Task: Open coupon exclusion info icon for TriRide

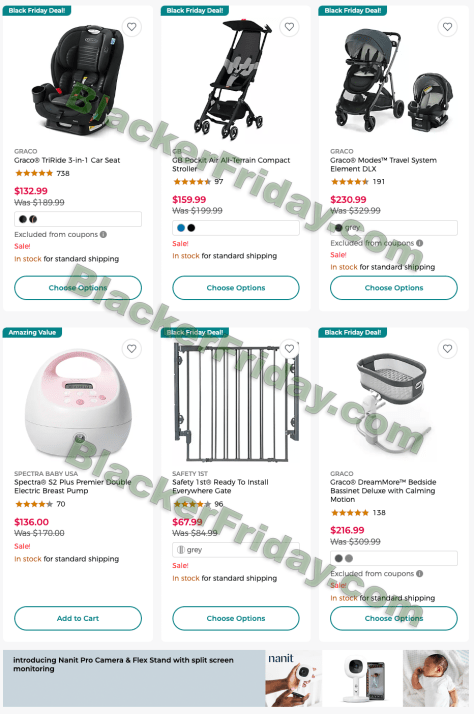Action: (103, 235)
